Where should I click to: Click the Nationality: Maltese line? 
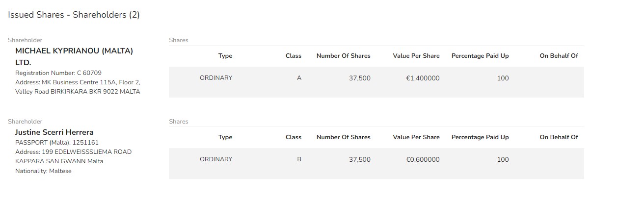coord(43,171)
